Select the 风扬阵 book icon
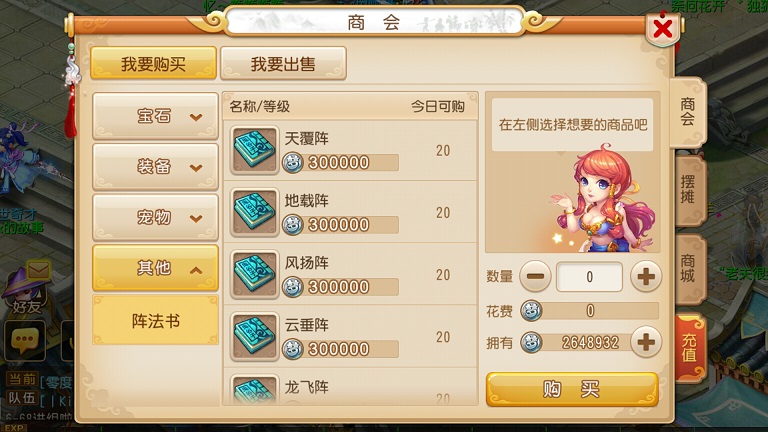The width and height of the screenshot is (768, 432). [254, 274]
